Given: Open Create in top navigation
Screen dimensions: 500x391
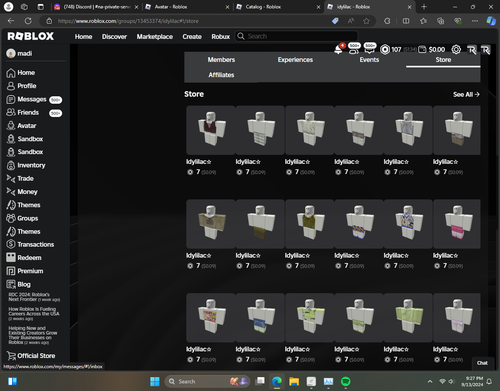Looking at the screenshot, I should click(192, 37).
